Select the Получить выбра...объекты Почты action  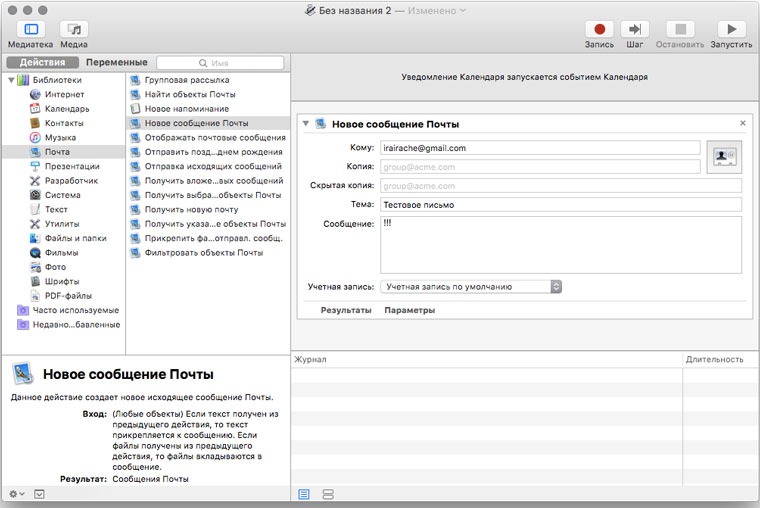[x=208, y=195]
